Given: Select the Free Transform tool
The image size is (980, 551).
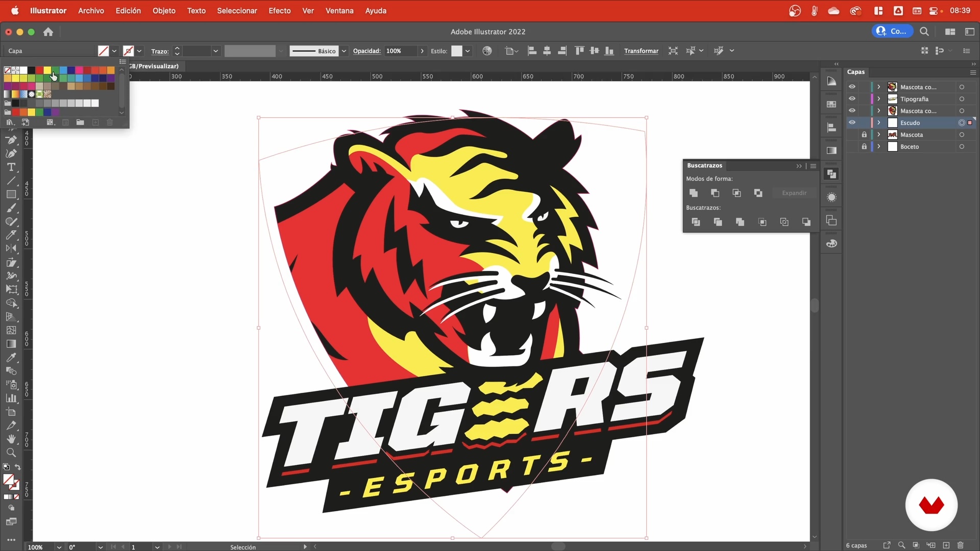Looking at the screenshot, I should tap(11, 289).
